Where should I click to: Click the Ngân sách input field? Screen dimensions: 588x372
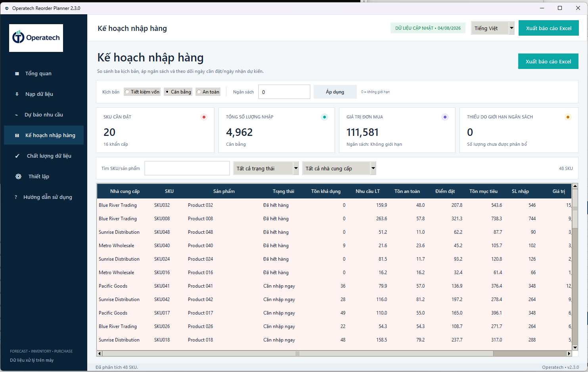[284, 92]
